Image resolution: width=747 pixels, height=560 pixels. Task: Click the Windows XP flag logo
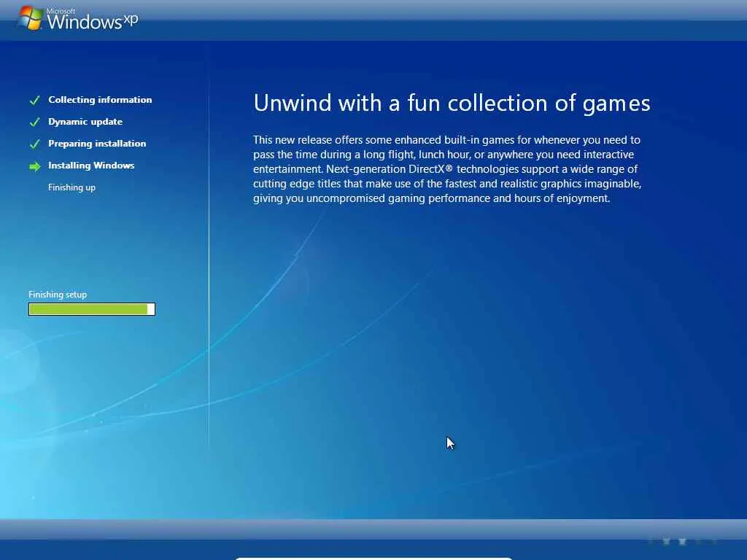point(30,18)
